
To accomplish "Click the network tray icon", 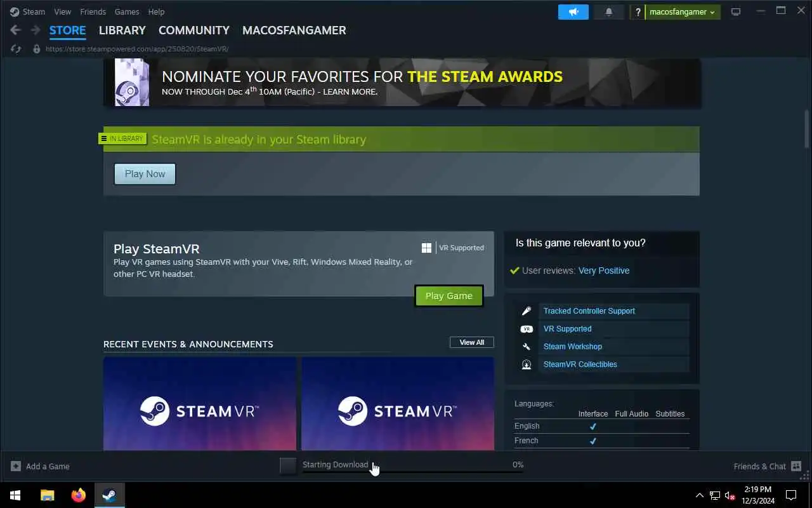I will coord(715,495).
